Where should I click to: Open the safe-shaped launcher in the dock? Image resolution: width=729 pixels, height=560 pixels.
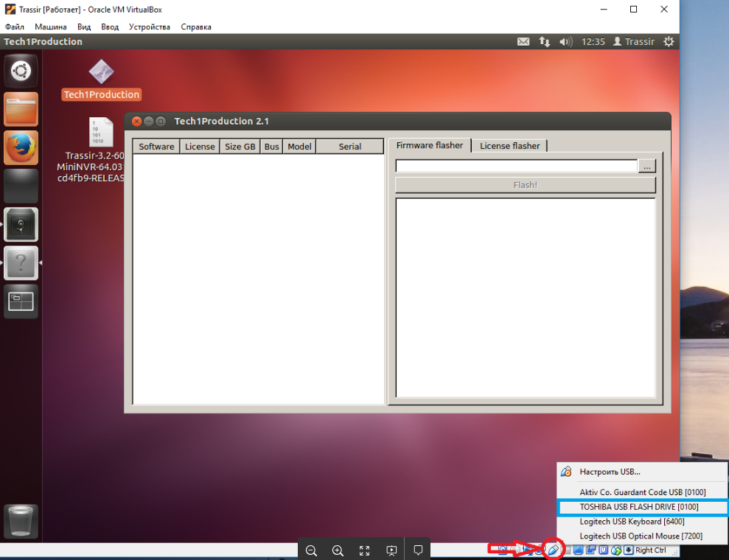(x=21, y=225)
